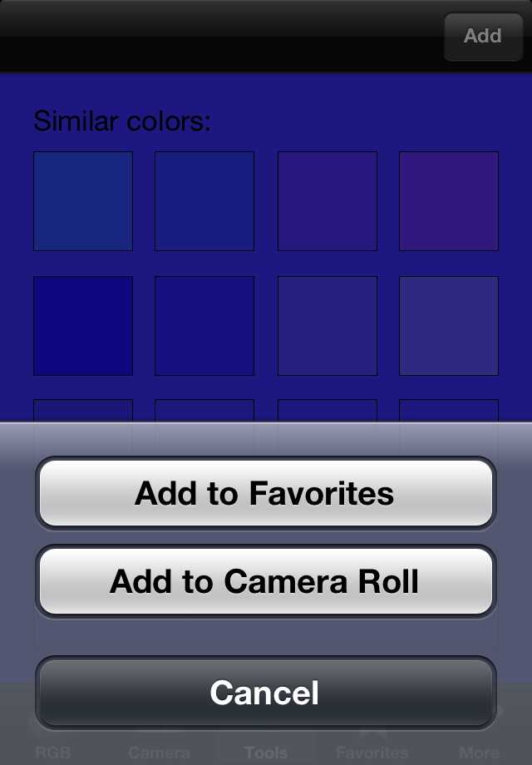Screen dimensions: 532x765
Task: Select second partially visible swatch in third row
Action: click(x=204, y=410)
